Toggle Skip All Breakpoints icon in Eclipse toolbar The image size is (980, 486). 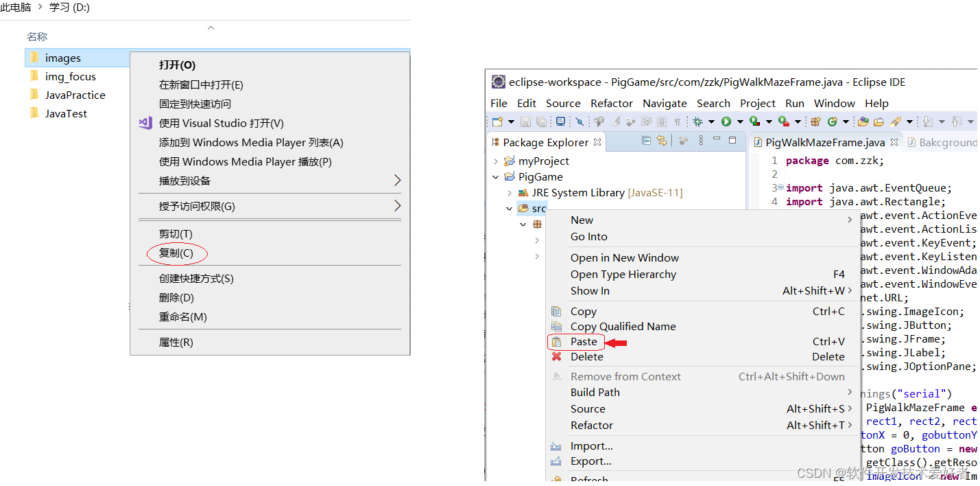tap(579, 121)
